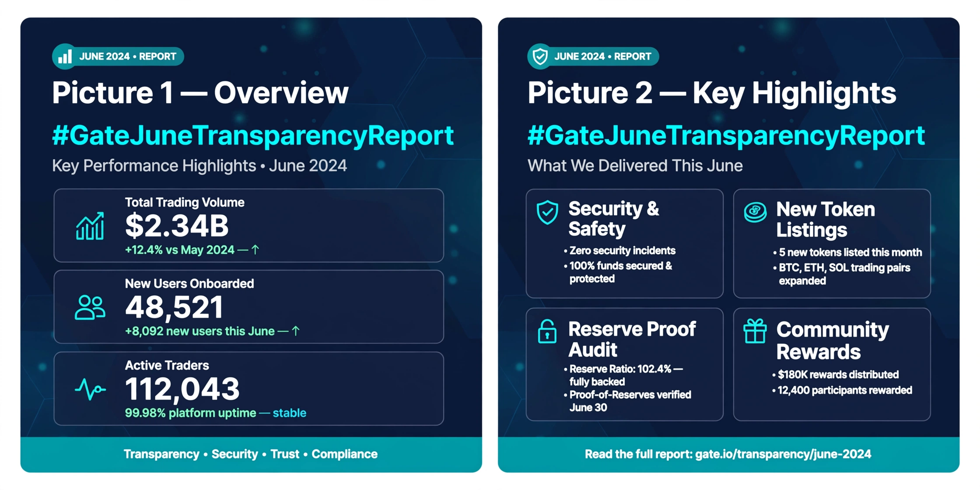Select the '112,043' active traders value
The width and height of the screenshot is (980, 490).
(x=182, y=389)
